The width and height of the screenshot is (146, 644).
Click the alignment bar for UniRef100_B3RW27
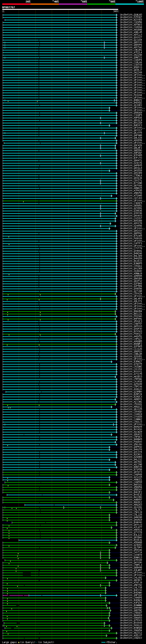57,361
